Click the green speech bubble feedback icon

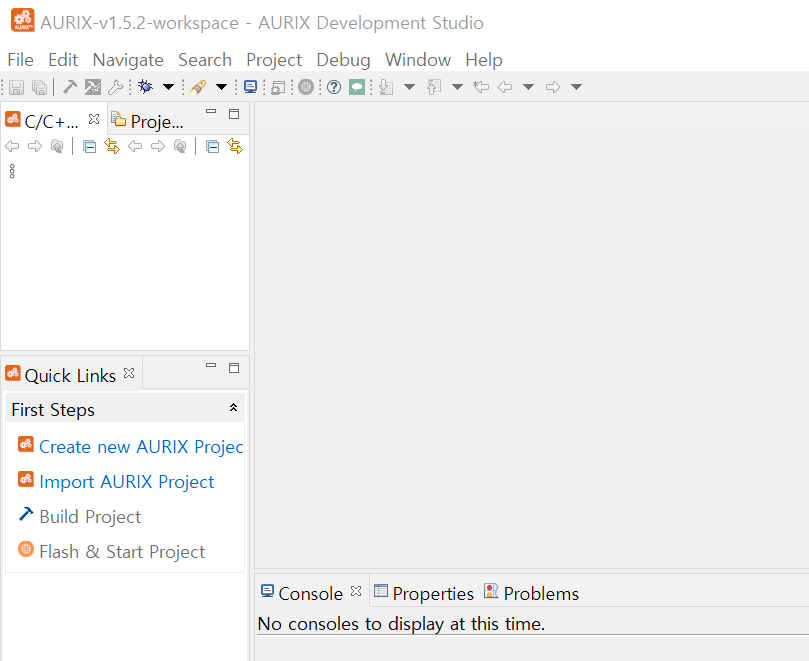coord(357,87)
